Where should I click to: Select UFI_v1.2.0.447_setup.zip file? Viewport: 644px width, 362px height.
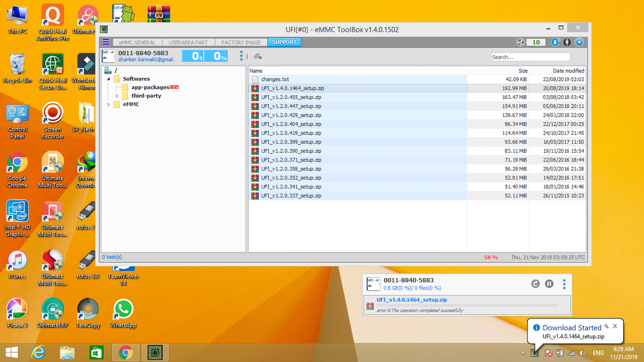pyautogui.click(x=417, y=107)
